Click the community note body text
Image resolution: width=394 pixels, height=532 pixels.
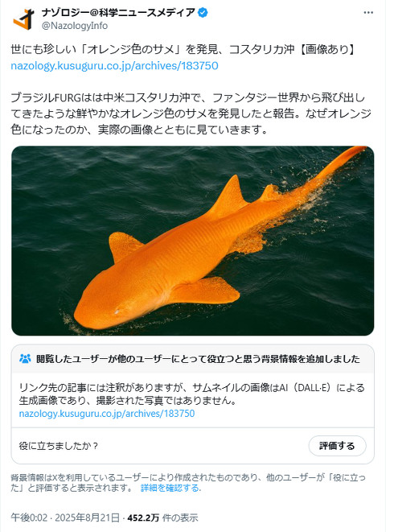click(192, 394)
